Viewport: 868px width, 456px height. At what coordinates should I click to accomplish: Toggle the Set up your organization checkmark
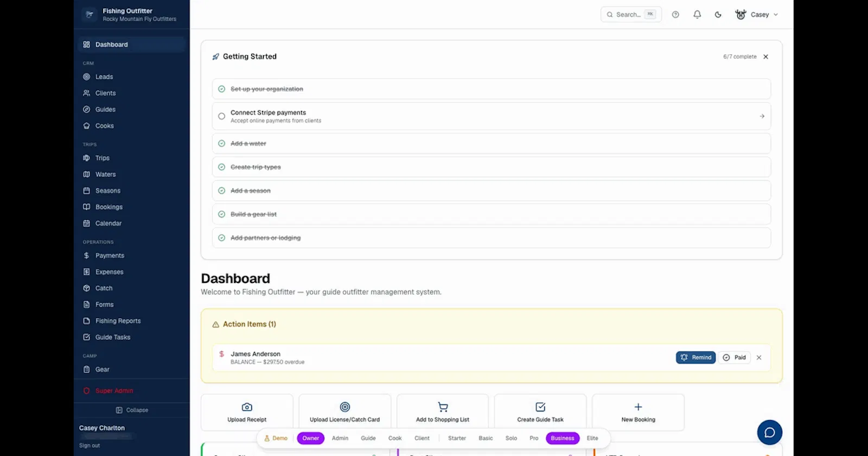221,89
